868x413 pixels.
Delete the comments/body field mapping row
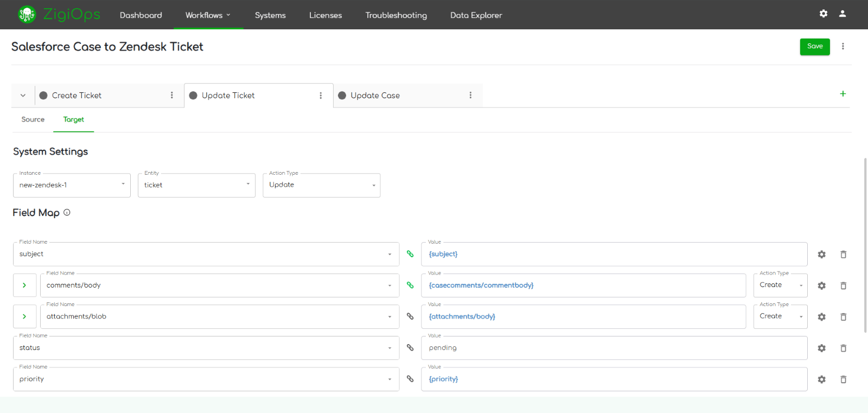[844, 285]
